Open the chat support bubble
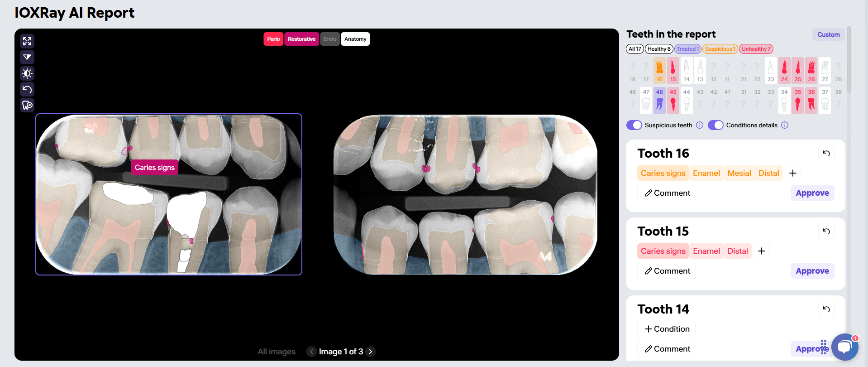The height and width of the screenshot is (367, 868). [x=844, y=347]
